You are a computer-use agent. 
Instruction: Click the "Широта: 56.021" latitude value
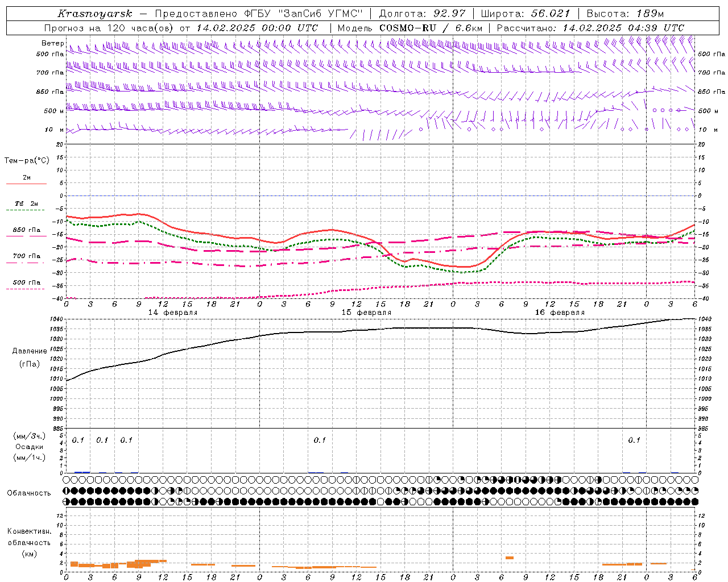525,14
